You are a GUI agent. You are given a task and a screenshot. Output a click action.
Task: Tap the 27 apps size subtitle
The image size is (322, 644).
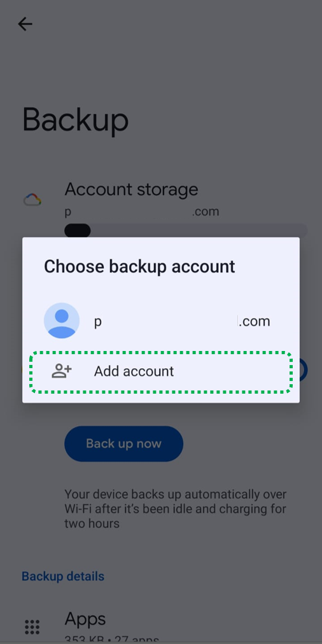111,640
